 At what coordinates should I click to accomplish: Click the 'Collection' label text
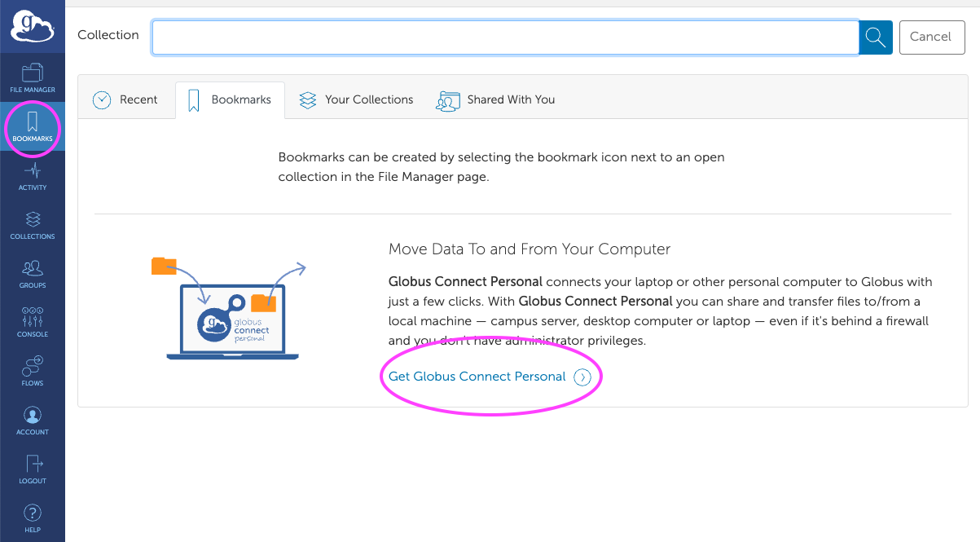pos(108,35)
